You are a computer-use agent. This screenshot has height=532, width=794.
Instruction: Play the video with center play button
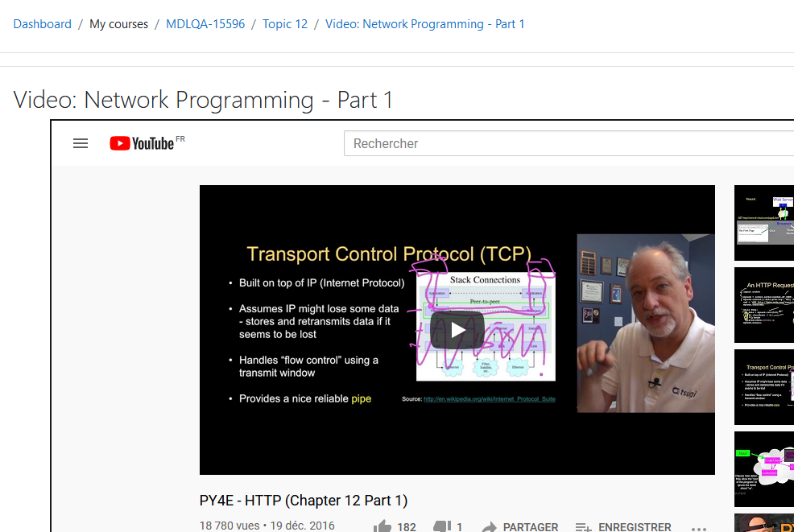coord(457,330)
